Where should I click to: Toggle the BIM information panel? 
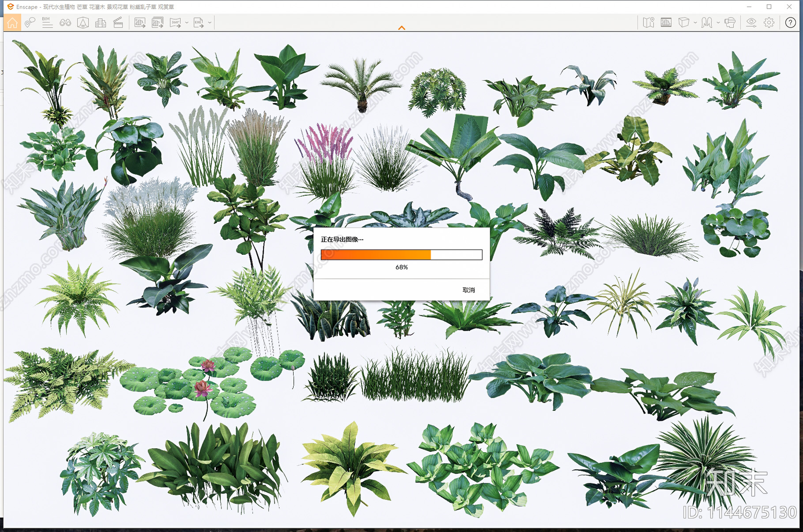(47, 23)
